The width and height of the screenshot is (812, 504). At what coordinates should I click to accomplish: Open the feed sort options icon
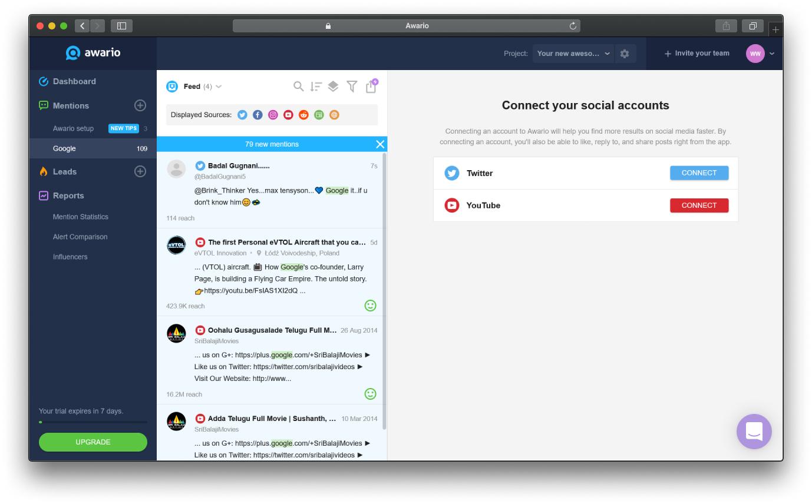point(316,87)
